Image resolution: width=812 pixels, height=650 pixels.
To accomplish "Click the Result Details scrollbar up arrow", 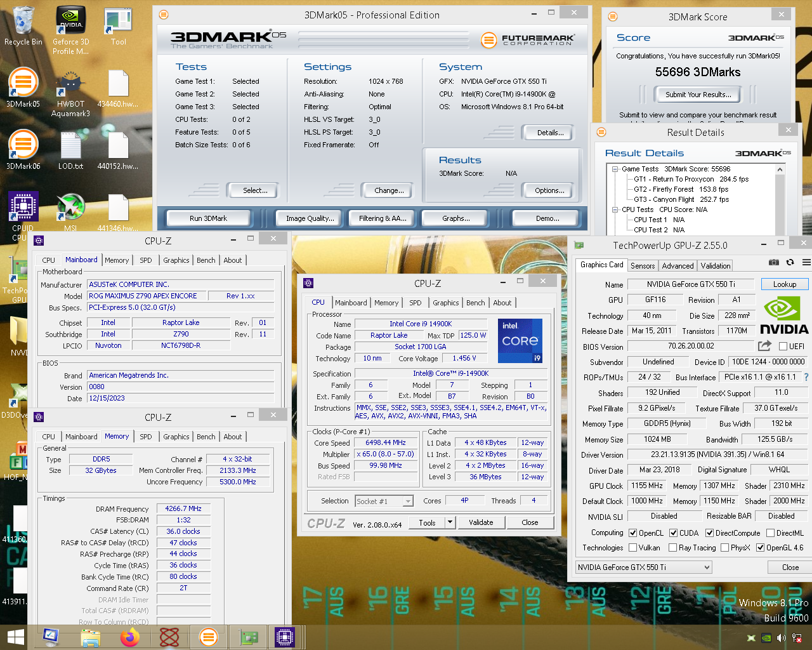I will coord(780,169).
